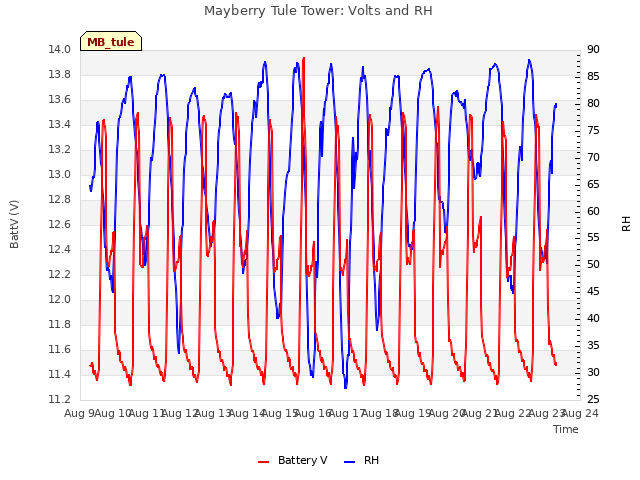The width and height of the screenshot is (640, 480).
Task: Click the 13.6 left axis tick label
Action: pyautogui.click(x=59, y=100)
